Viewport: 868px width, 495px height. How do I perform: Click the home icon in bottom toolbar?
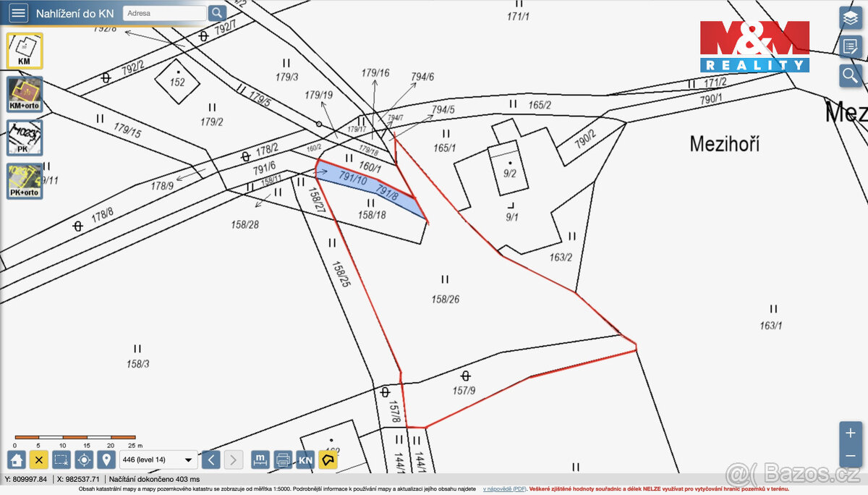pyautogui.click(x=14, y=460)
